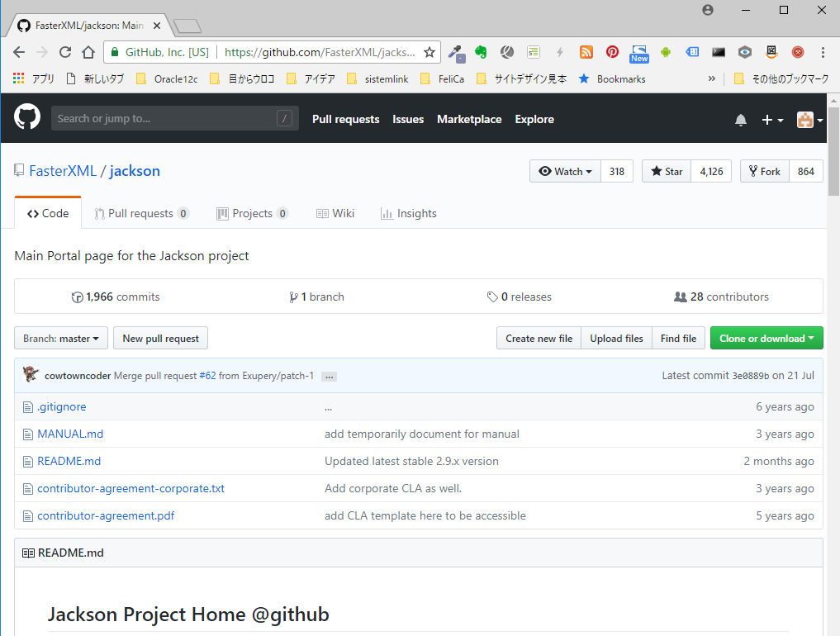
Task: Open Explore in top navigation
Action: (x=534, y=119)
